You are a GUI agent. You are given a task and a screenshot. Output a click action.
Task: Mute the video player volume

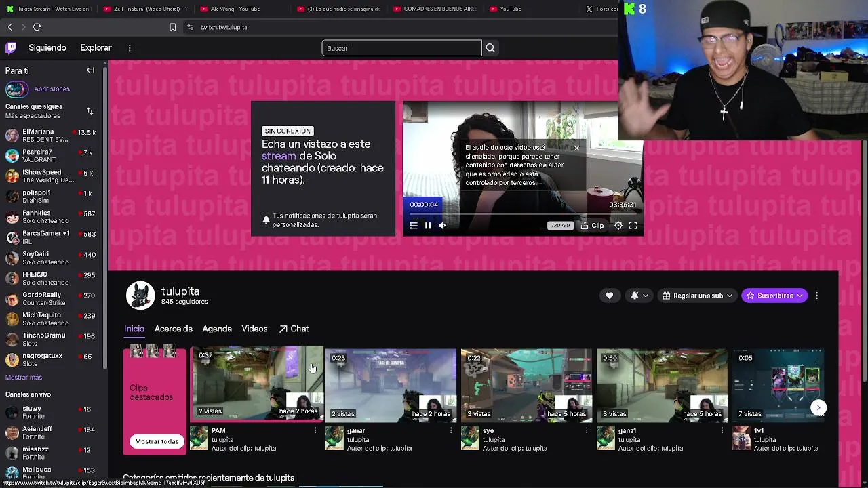442,226
